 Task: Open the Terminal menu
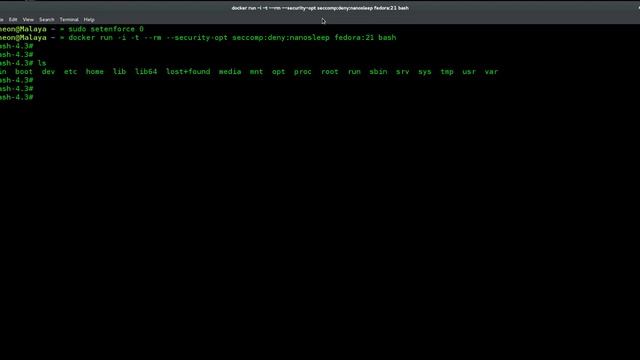(69, 20)
